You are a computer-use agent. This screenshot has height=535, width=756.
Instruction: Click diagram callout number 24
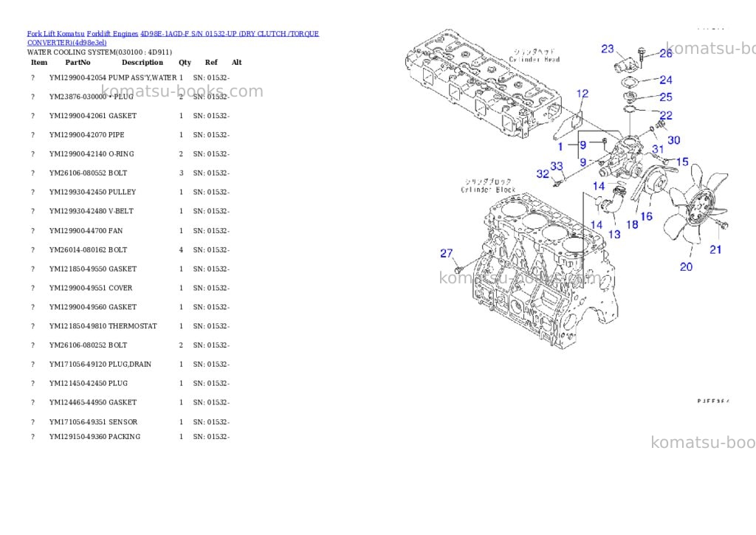tap(666, 80)
